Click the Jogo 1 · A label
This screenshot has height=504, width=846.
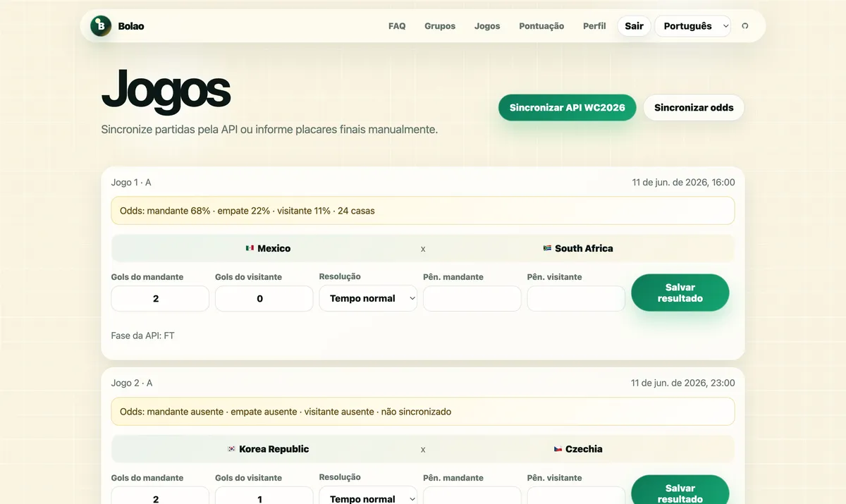coord(131,183)
